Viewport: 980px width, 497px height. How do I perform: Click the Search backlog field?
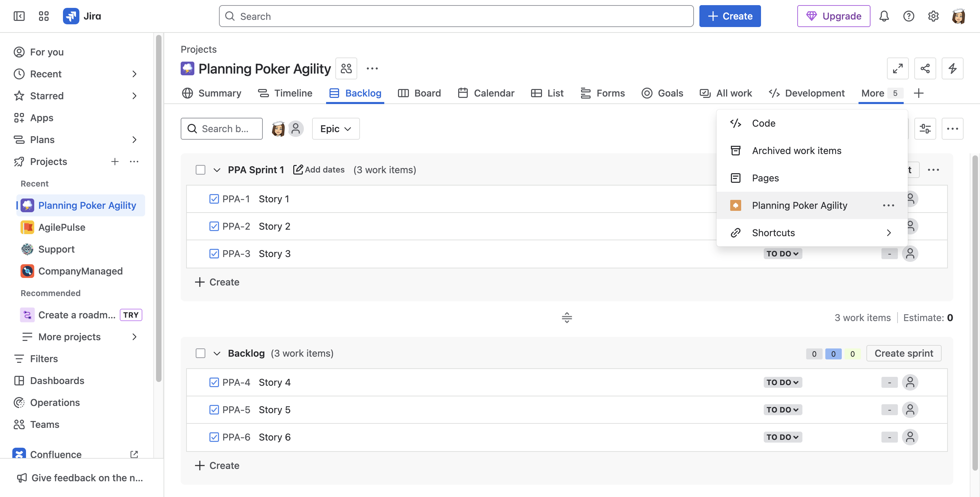(221, 129)
